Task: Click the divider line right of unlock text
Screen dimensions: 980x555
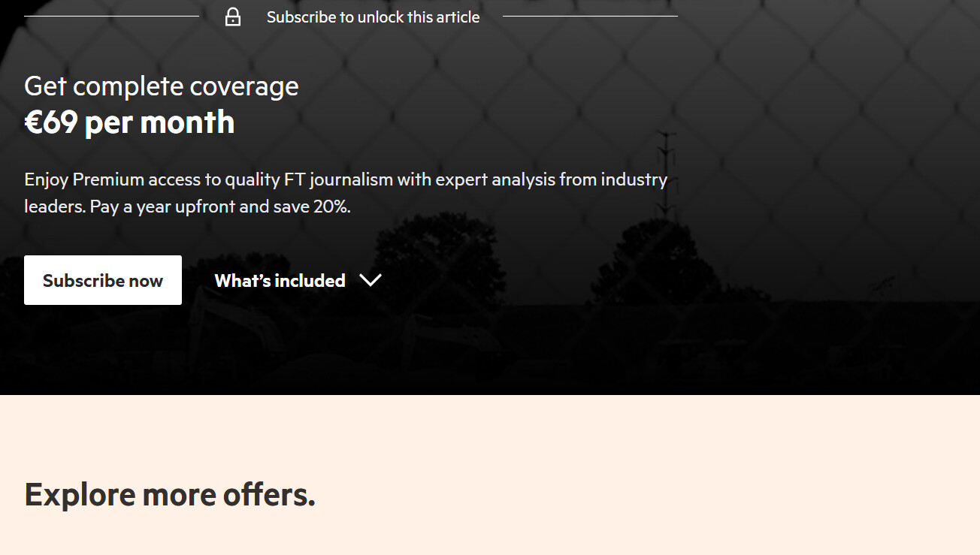Action: pyautogui.click(x=590, y=16)
